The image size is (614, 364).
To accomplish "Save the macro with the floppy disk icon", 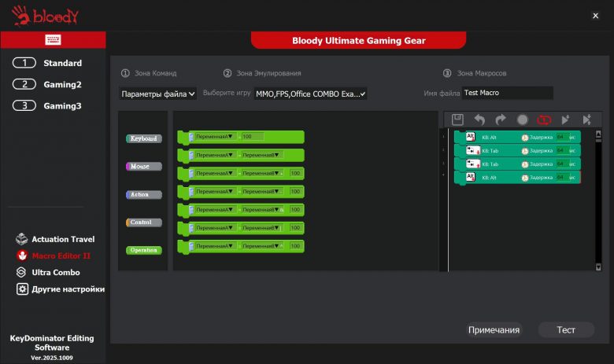I will coord(457,119).
